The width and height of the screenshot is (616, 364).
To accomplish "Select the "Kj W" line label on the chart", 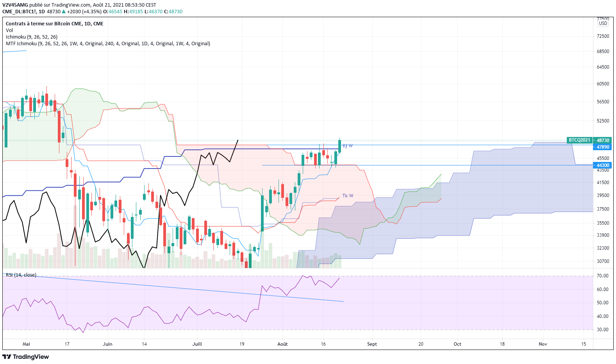I will click(348, 146).
